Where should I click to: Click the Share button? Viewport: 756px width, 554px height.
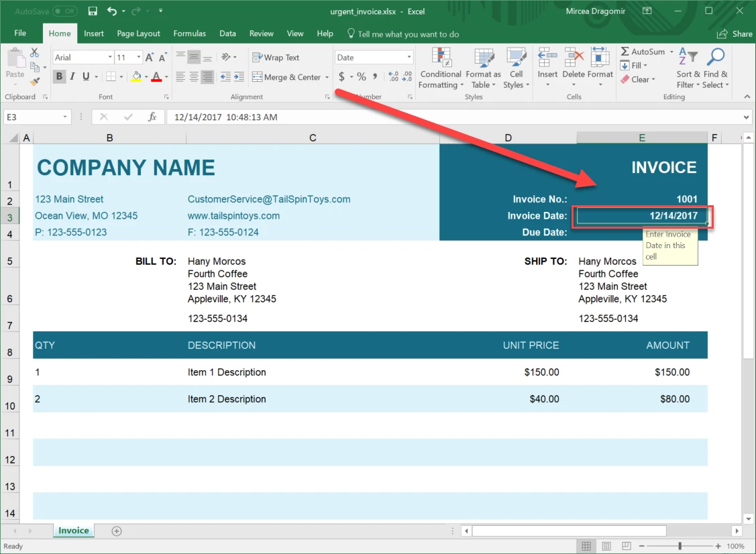point(735,34)
